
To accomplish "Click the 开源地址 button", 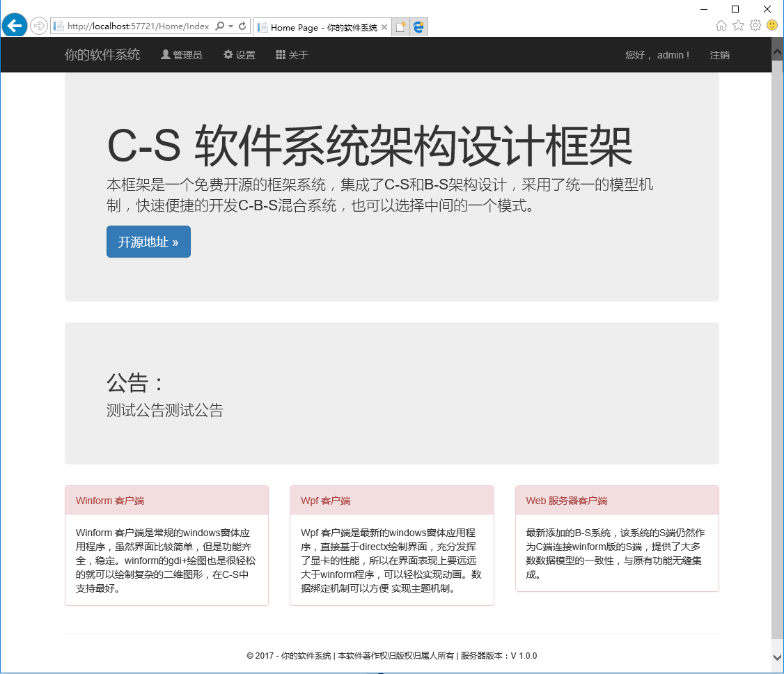I will point(148,242).
